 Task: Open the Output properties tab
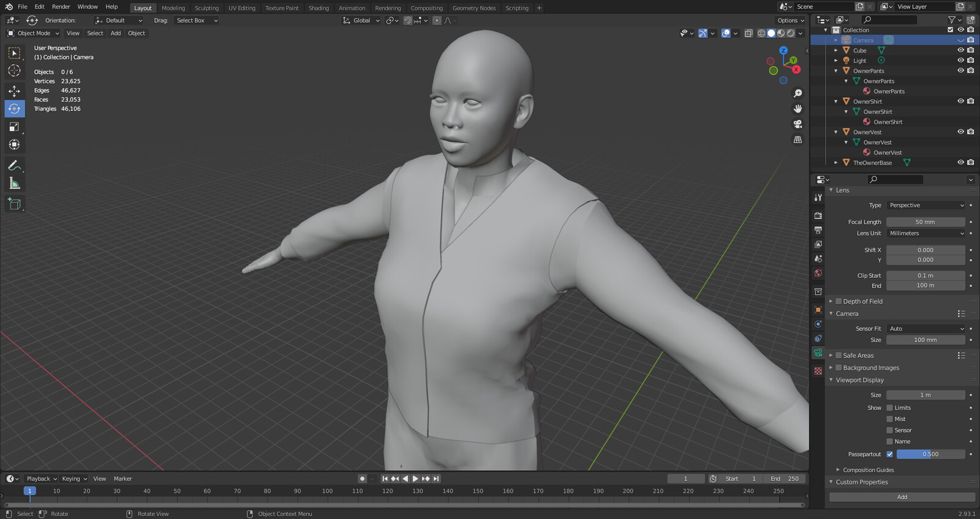click(x=818, y=230)
